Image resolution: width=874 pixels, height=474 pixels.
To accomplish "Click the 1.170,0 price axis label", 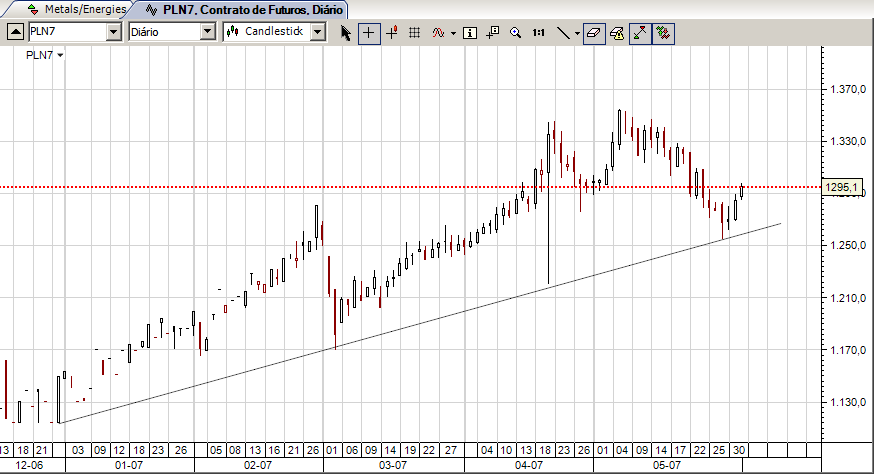I will click(848, 350).
